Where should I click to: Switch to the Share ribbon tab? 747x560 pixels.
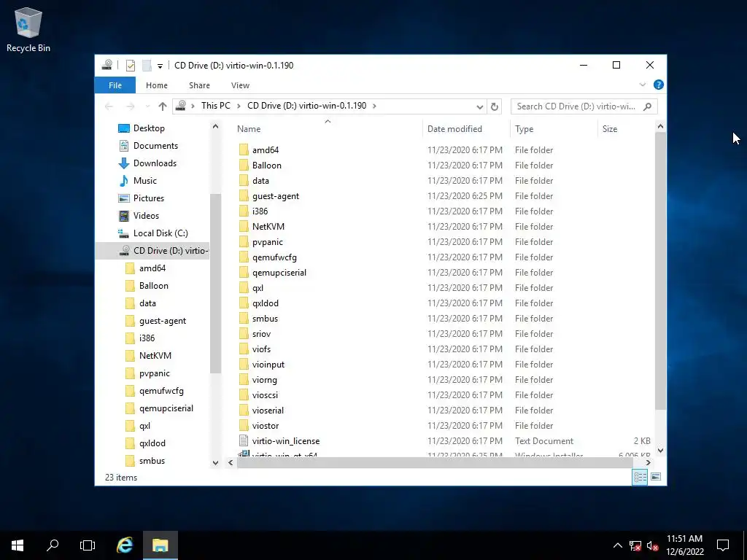click(199, 85)
